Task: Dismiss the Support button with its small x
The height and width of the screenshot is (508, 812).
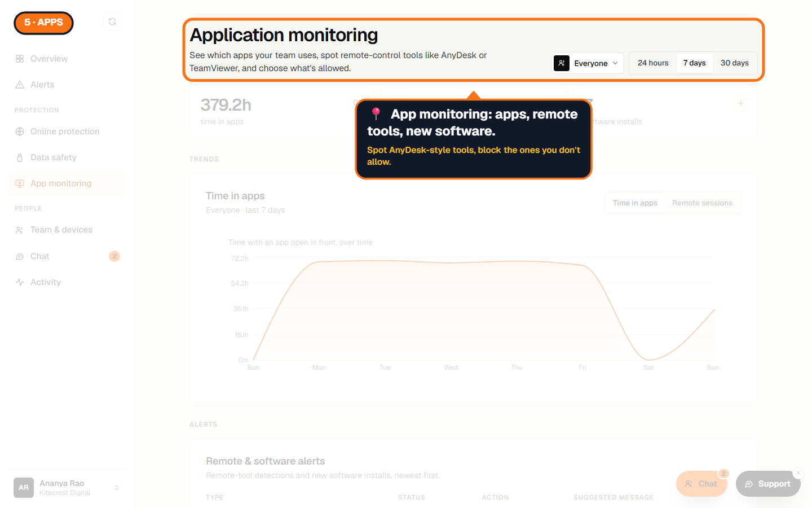Action: point(798,473)
